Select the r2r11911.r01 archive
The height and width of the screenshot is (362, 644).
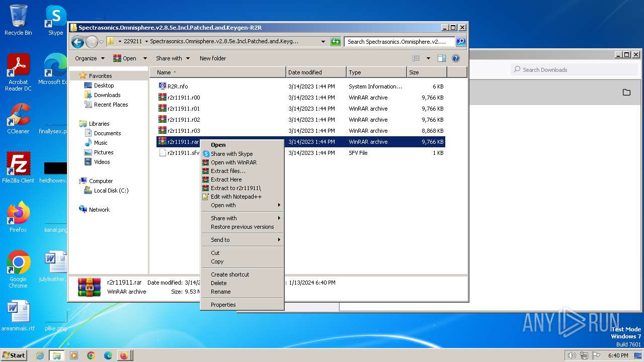pyautogui.click(x=301, y=109)
